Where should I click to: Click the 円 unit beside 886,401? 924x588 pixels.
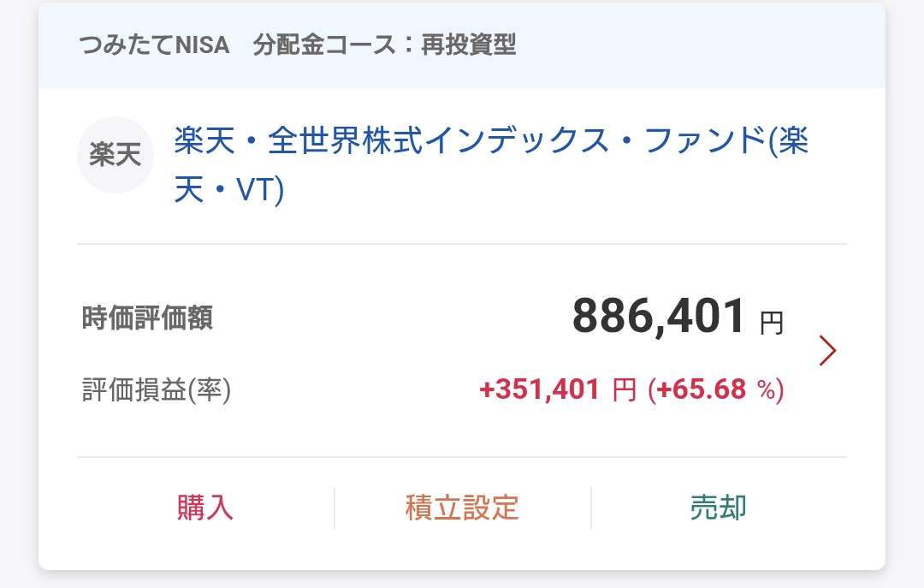point(772,324)
